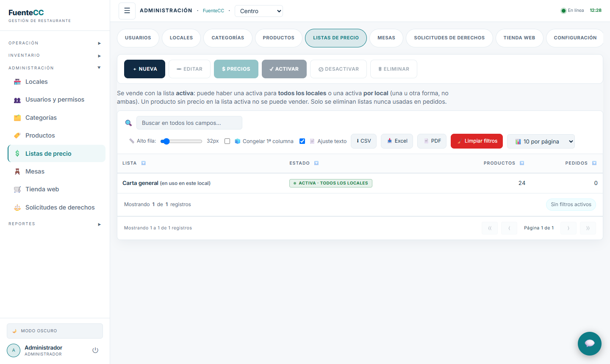The width and height of the screenshot is (610, 364).
Task: Open PRODUCTOS column filter icon
Action: pos(522,163)
